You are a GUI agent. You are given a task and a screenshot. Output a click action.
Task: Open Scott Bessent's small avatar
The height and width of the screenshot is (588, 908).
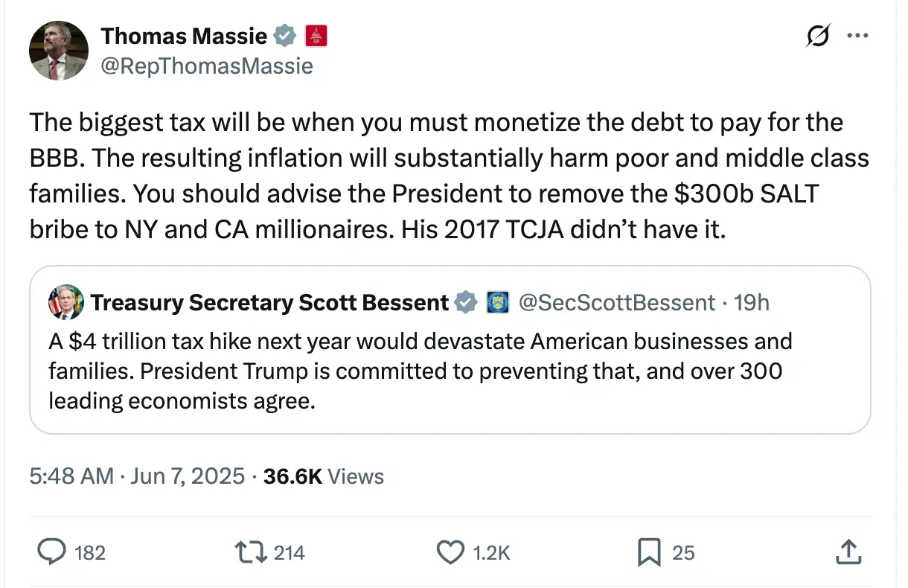(x=65, y=303)
